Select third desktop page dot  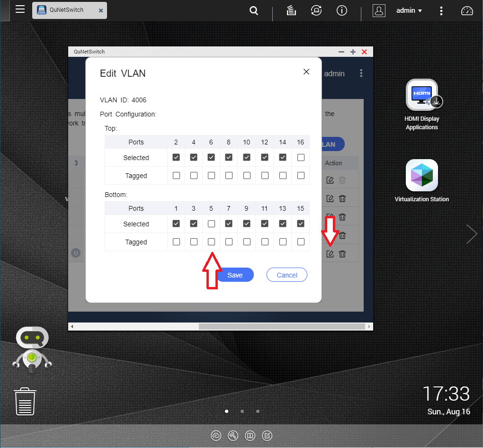pyautogui.click(x=258, y=412)
